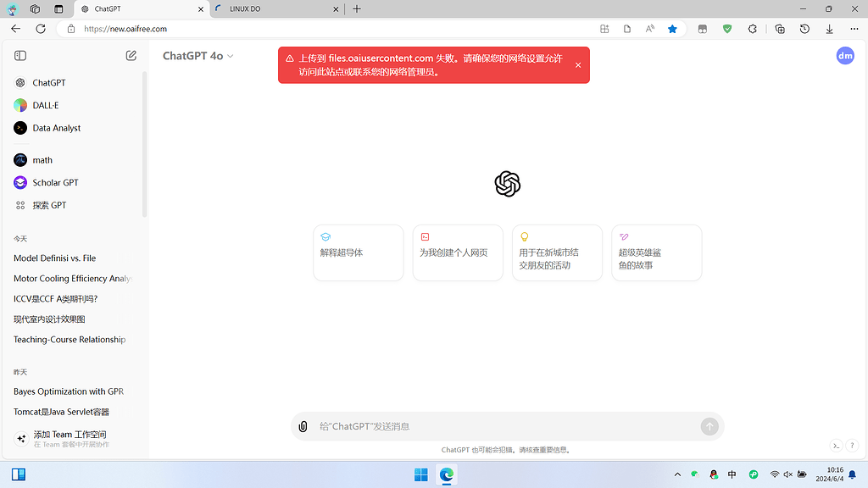Click the message input field
The height and width of the screenshot is (488, 868).
(x=507, y=427)
